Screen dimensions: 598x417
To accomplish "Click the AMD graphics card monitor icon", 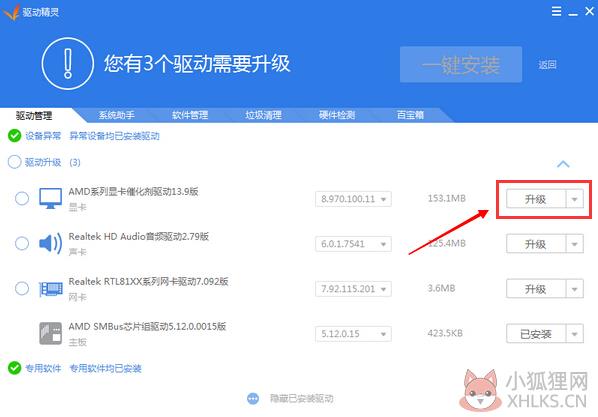I will [50, 198].
